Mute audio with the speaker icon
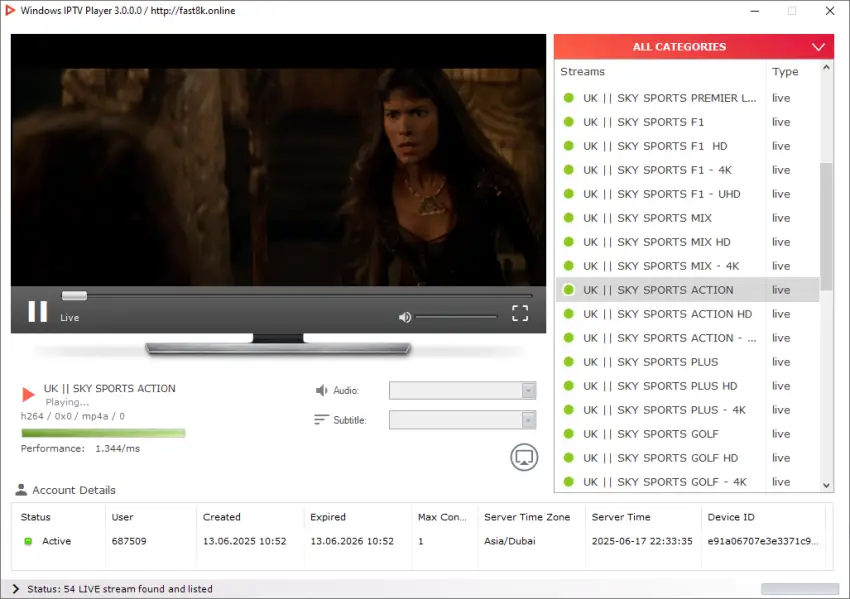Image resolution: width=850 pixels, height=599 pixels. click(x=405, y=317)
